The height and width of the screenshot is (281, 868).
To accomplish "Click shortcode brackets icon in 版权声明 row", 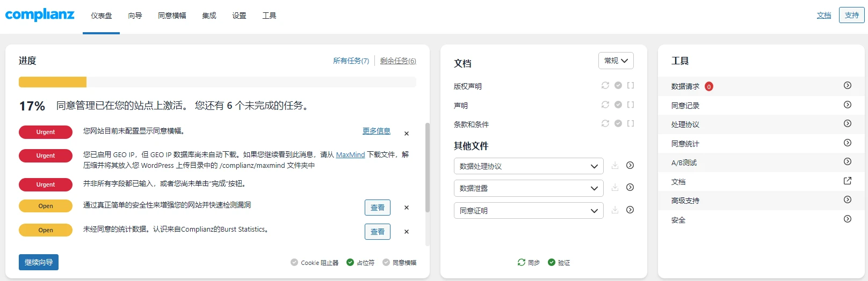I will click(631, 85).
